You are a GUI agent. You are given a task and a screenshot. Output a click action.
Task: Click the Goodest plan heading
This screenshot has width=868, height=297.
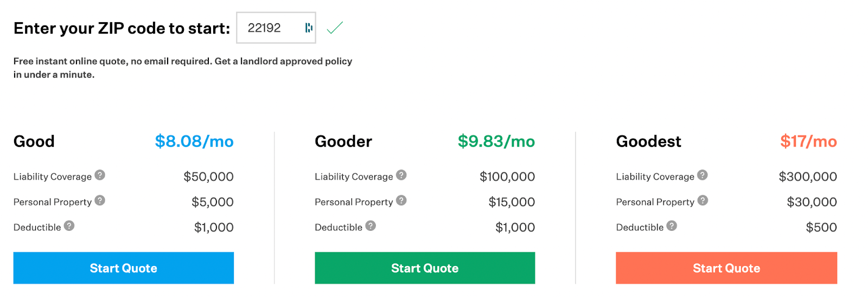[648, 141]
